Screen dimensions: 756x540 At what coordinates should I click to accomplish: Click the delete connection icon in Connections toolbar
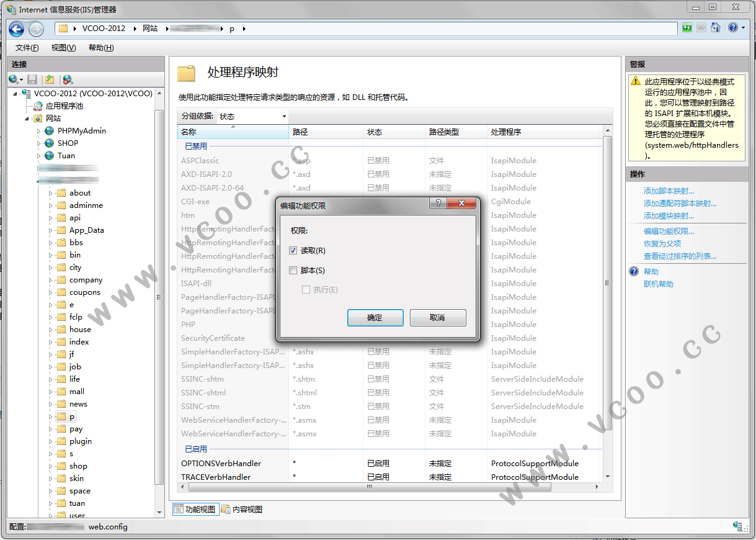pos(68,79)
